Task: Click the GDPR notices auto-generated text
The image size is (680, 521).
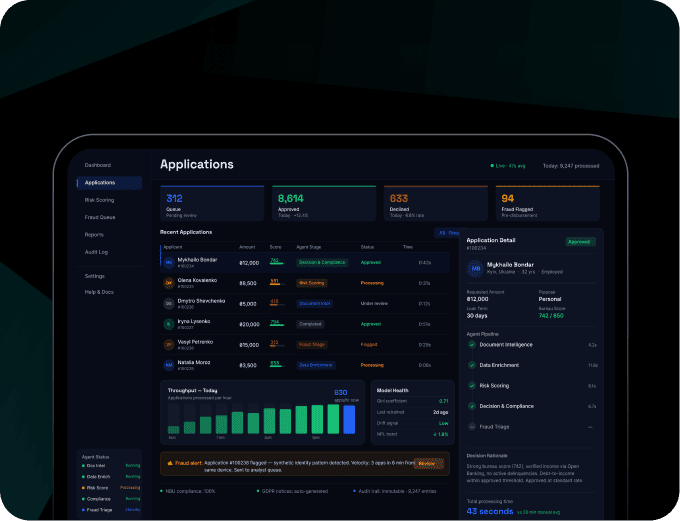Action: (295, 492)
